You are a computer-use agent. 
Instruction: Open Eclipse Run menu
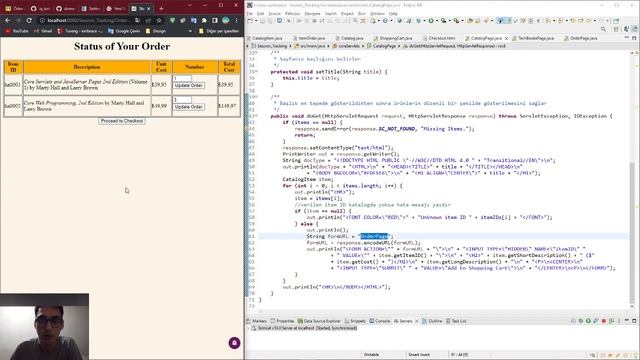tap(362, 13)
